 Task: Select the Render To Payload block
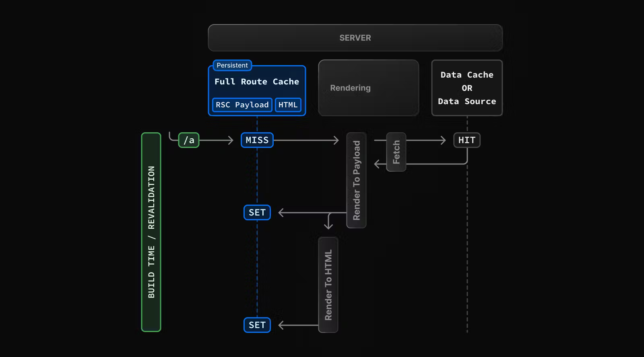coord(356,180)
